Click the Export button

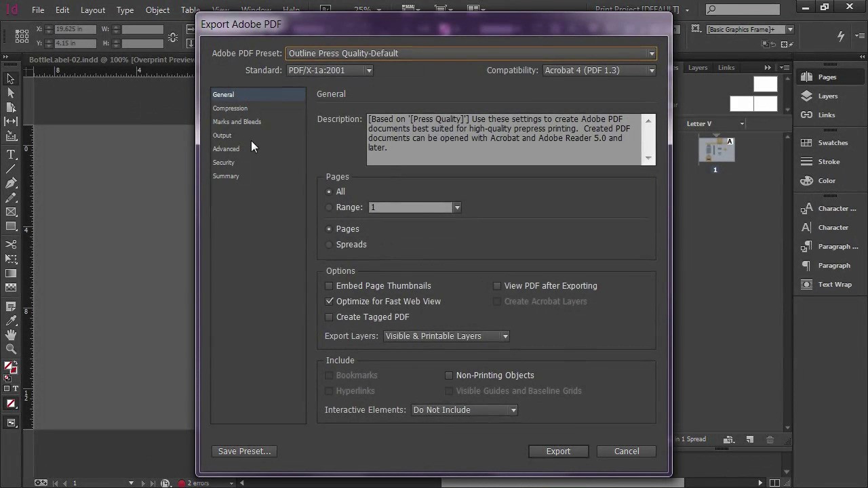click(559, 451)
